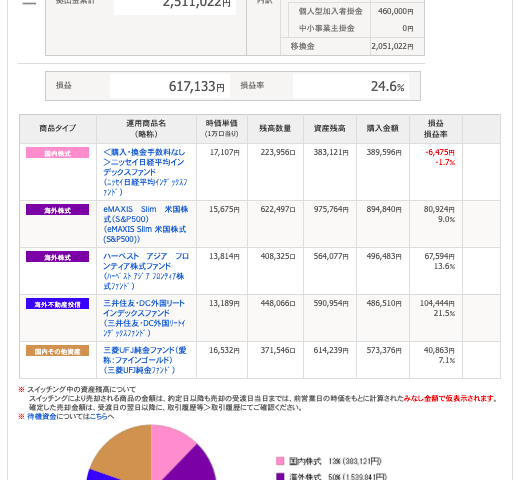
Task: Open ハーベスト アジア フロンティア株式ファンド link
Action: coord(146,271)
